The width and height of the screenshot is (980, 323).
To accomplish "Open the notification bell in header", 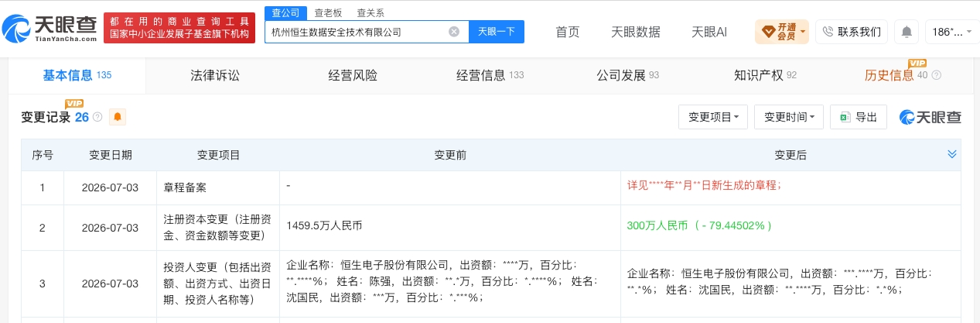I will pos(907,32).
